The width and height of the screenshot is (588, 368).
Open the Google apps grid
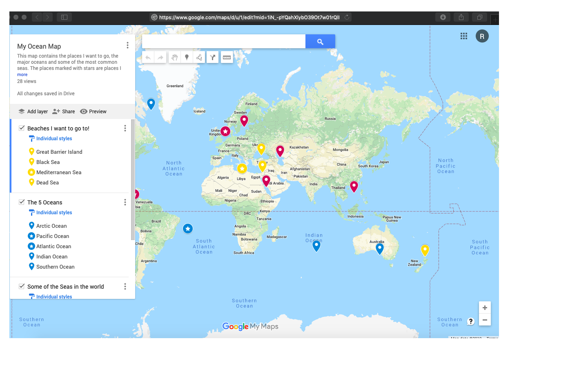464,36
